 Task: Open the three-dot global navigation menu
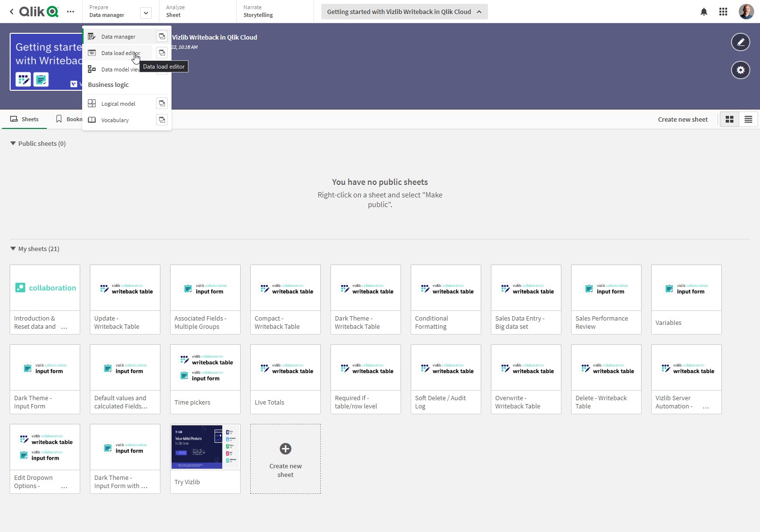pyautogui.click(x=71, y=12)
